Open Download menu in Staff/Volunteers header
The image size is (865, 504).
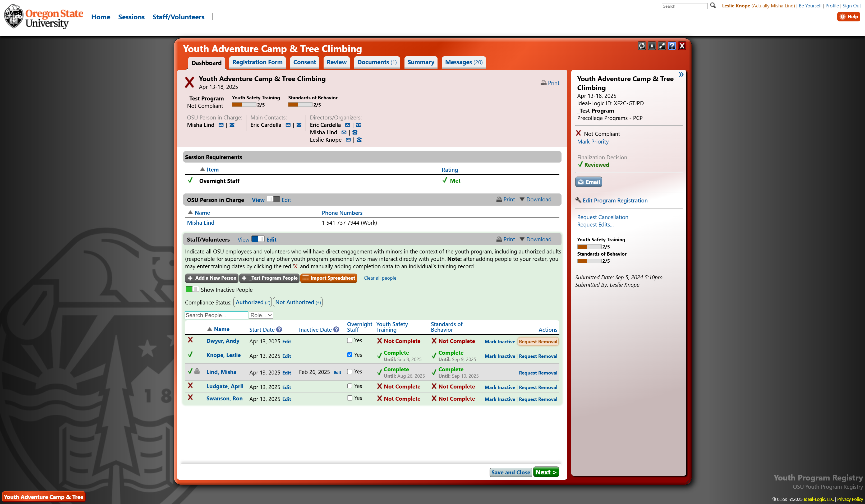point(536,239)
